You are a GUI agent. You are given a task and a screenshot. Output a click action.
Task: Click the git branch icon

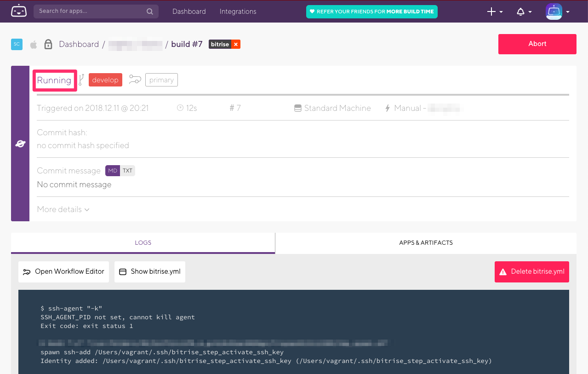[x=81, y=80]
